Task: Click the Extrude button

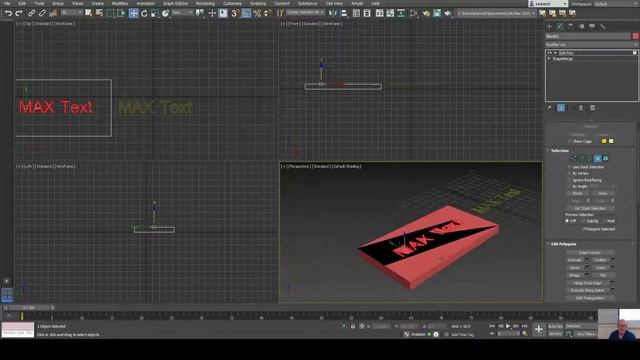Action: 575,260
